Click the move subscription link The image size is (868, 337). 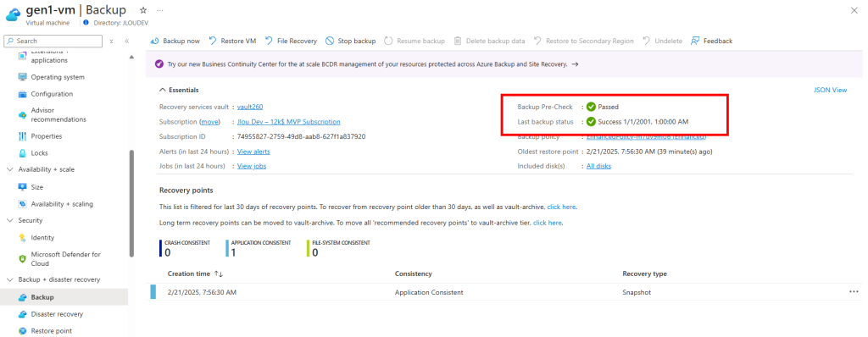(209, 122)
